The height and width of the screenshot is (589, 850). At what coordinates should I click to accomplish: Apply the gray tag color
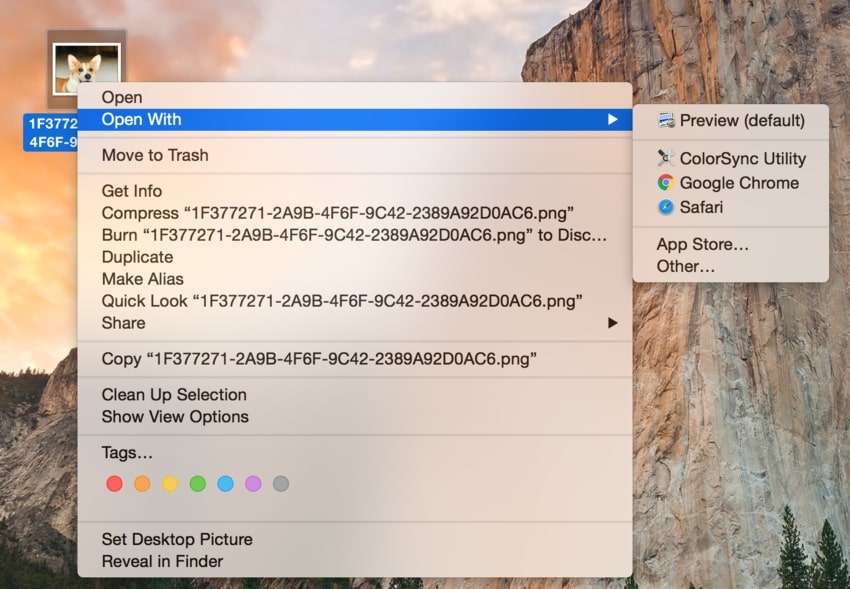(281, 484)
